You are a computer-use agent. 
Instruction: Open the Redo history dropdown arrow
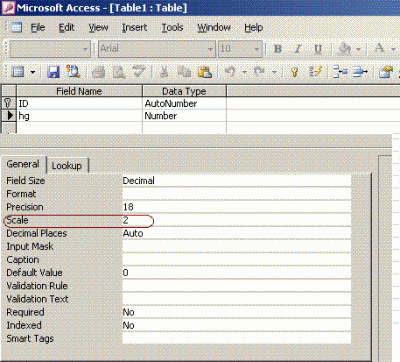pos(274,72)
